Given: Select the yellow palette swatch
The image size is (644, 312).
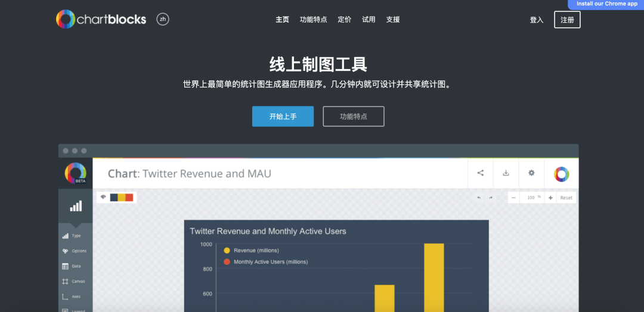Looking at the screenshot, I should click(x=122, y=198).
